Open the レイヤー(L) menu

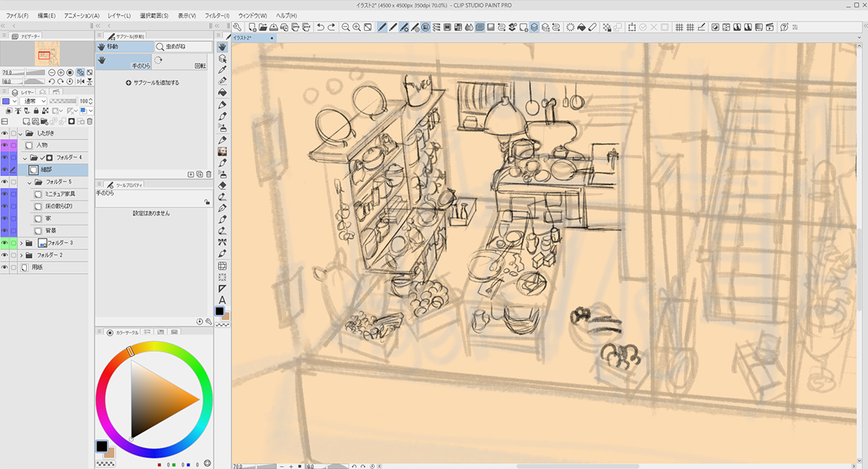click(x=118, y=15)
